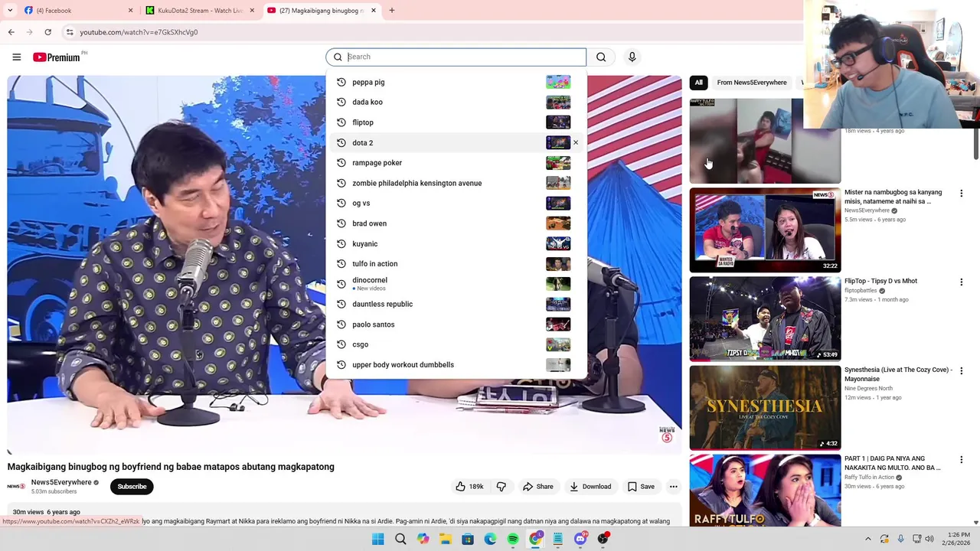Download the video
980x551 pixels.
pos(590,486)
